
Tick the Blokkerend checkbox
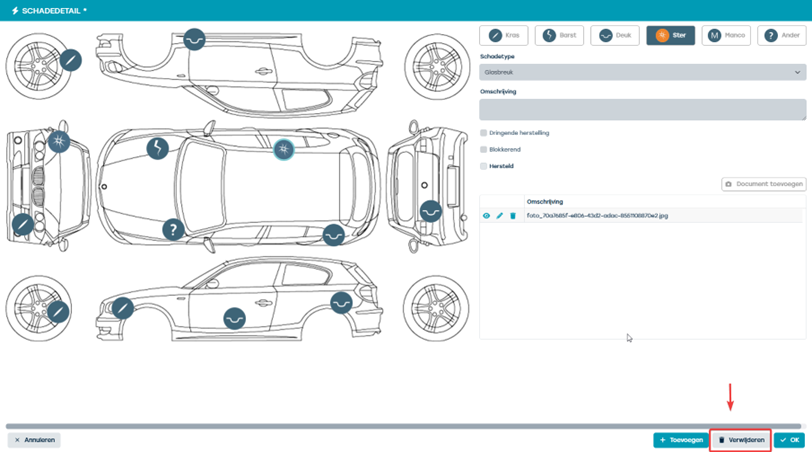pyautogui.click(x=483, y=150)
